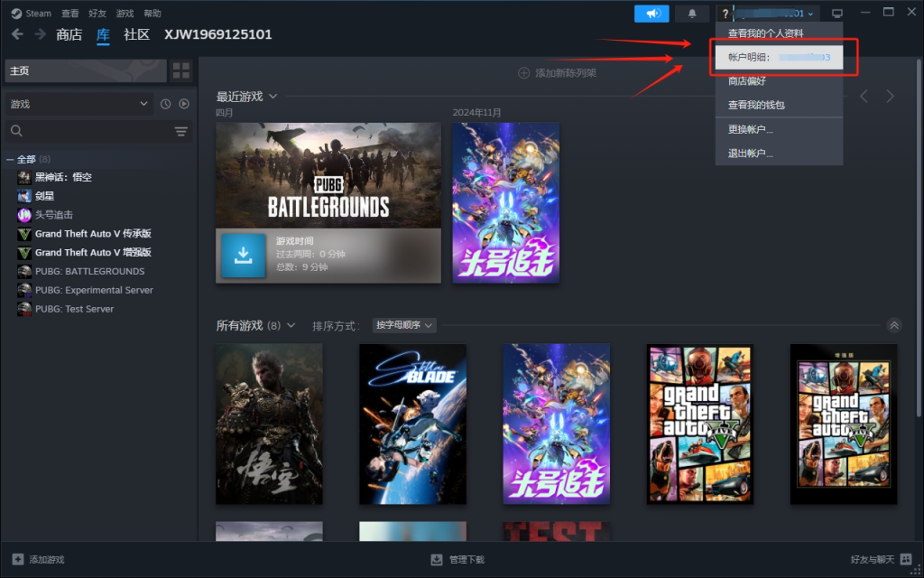Select 查看我的钱包 in the account menu
Image resolution: width=924 pixels, height=578 pixels.
[x=779, y=105]
